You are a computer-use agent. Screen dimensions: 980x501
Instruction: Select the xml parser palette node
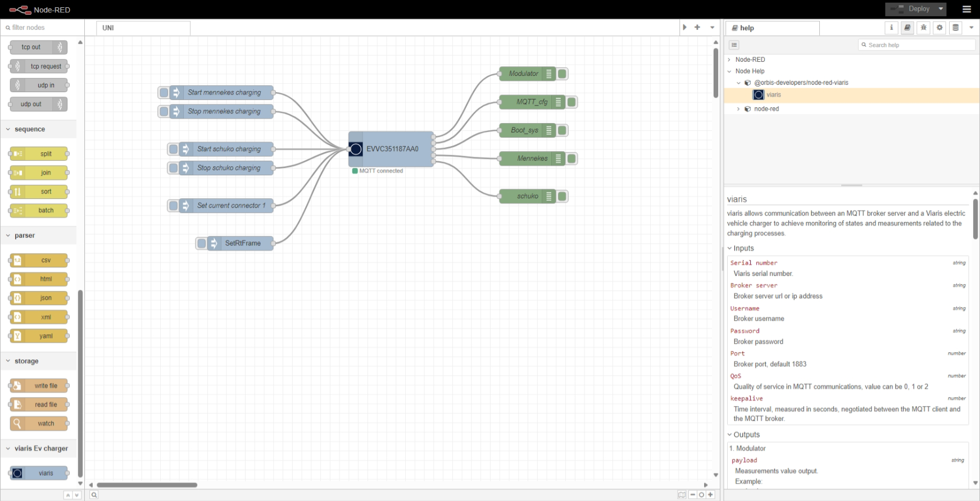(38, 317)
